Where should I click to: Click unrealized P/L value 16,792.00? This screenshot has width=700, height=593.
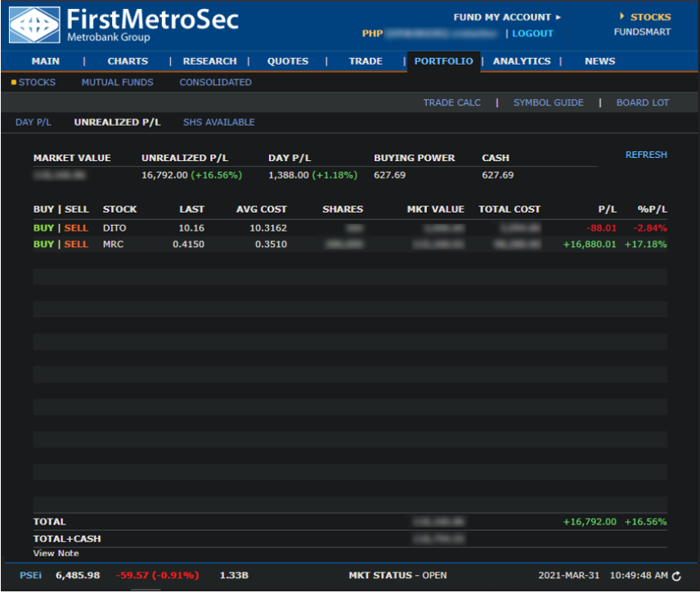coord(164,175)
